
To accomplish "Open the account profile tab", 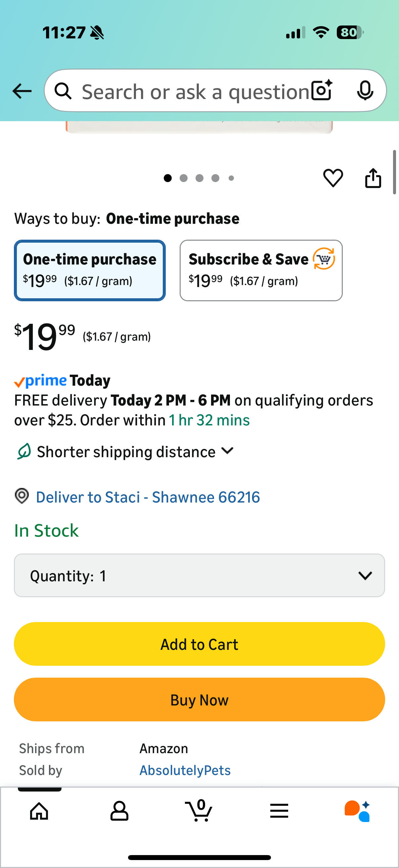I will click(119, 811).
